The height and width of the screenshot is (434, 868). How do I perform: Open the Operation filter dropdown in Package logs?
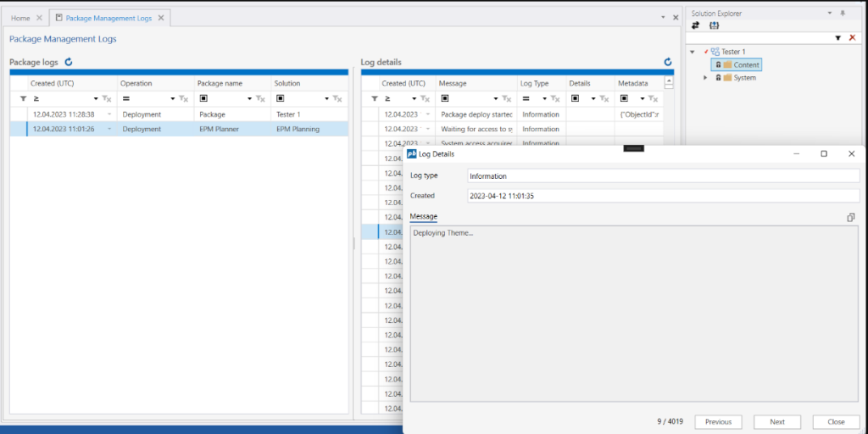173,99
